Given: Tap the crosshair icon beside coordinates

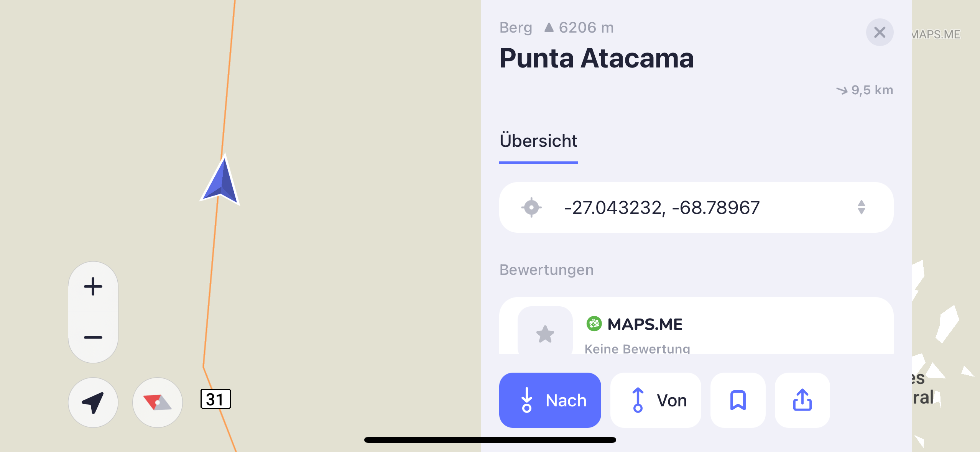Looking at the screenshot, I should [x=531, y=207].
